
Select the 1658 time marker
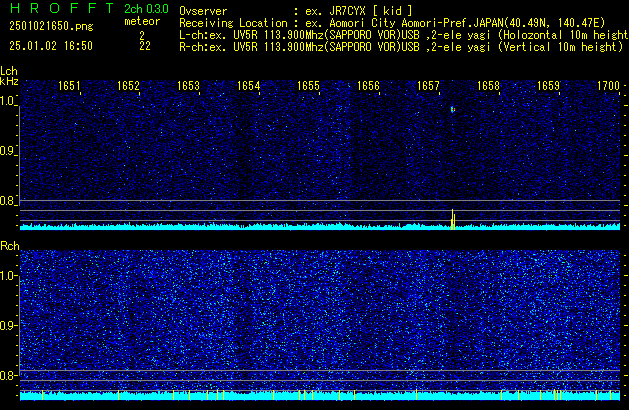click(x=489, y=86)
